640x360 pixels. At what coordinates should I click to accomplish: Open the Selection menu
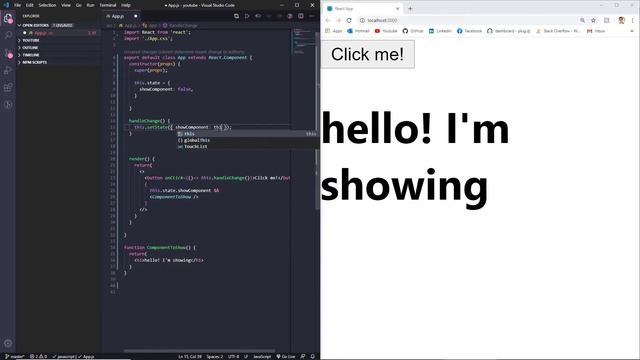click(47, 5)
